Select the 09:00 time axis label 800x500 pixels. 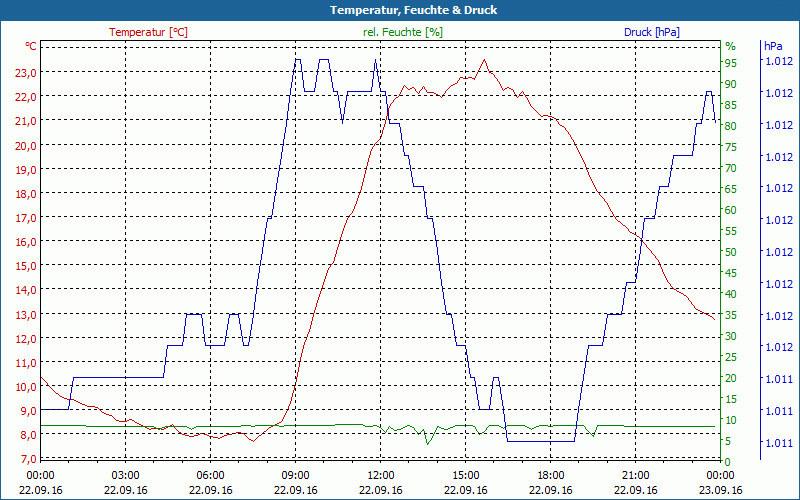click(296, 476)
